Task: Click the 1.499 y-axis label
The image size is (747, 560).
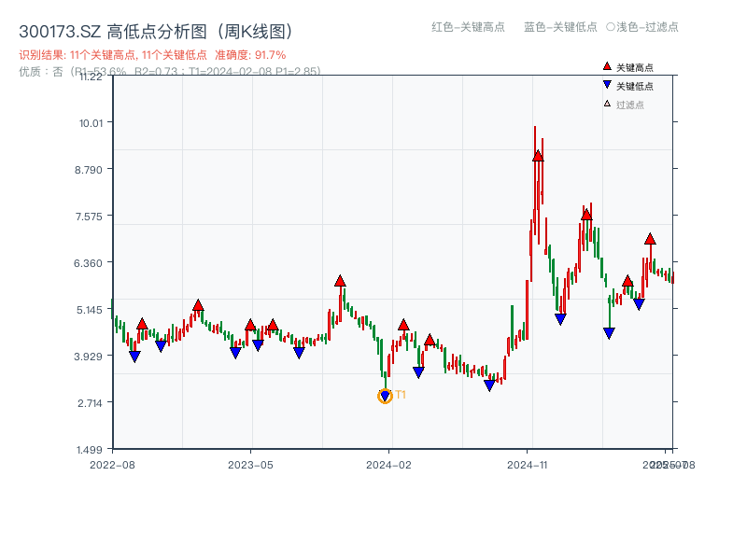Action: (90, 450)
